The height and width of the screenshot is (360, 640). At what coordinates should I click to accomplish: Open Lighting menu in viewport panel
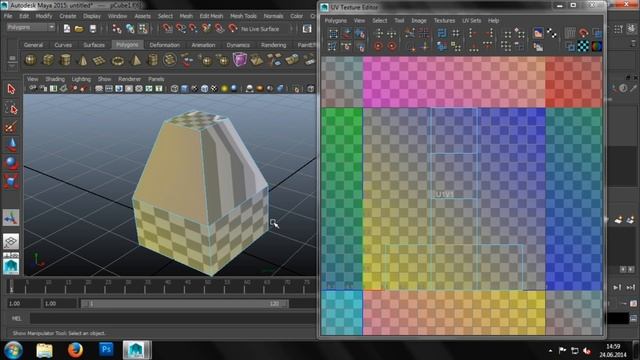81,79
